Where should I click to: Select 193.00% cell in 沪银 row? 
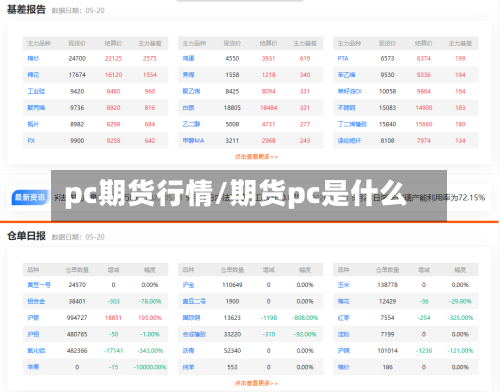point(150,318)
